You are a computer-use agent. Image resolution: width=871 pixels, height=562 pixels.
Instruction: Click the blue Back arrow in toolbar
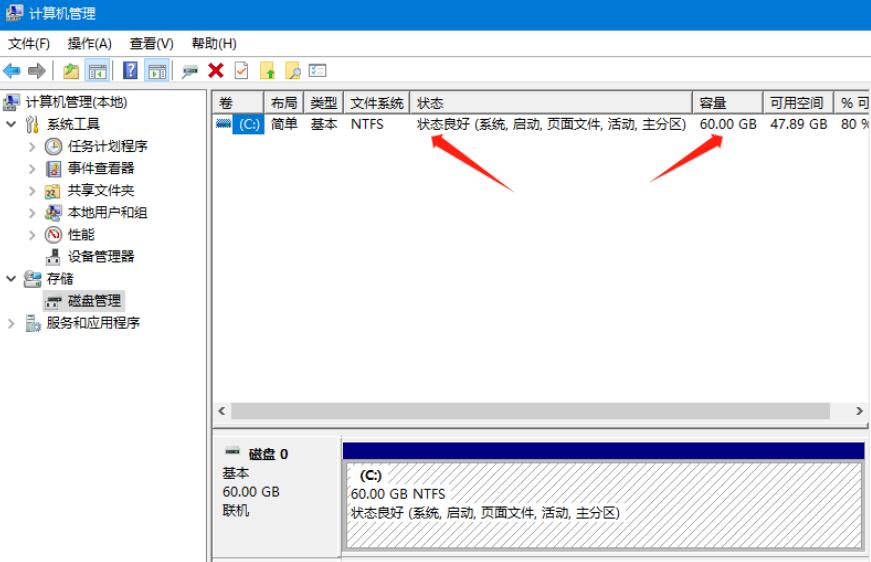point(12,71)
